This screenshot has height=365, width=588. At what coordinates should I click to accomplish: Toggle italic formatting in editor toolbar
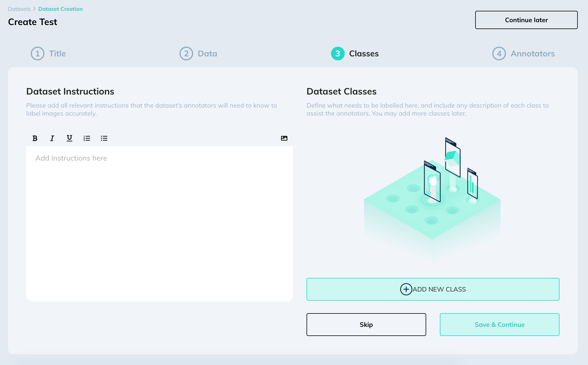tap(52, 138)
